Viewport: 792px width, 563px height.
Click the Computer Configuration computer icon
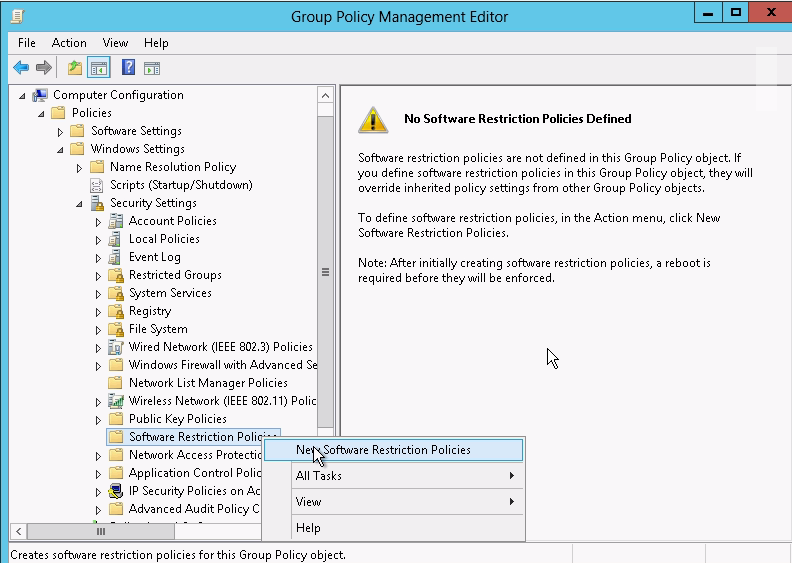[40, 95]
